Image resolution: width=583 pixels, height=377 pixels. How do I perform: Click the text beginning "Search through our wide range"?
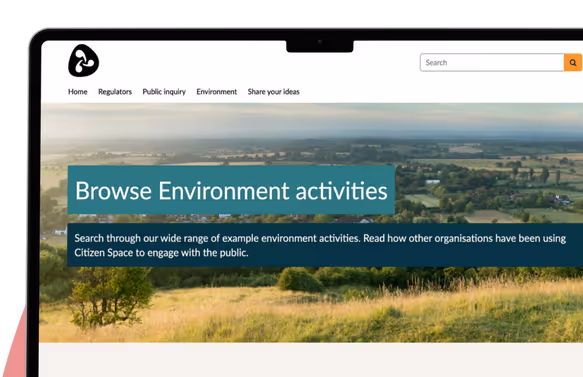(320, 245)
